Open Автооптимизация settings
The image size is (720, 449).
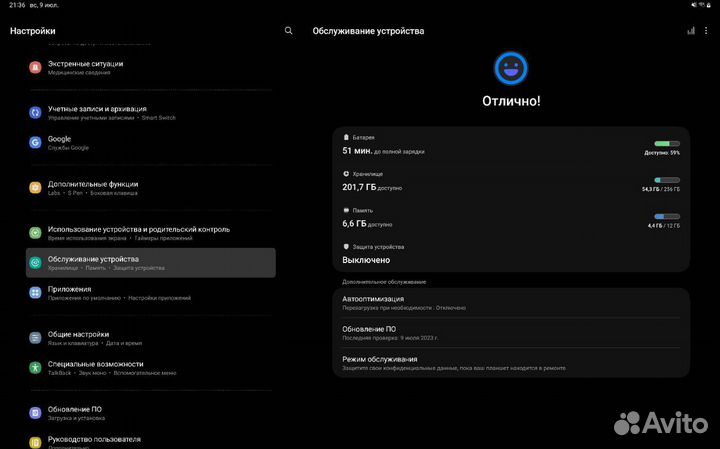[510, 303]
